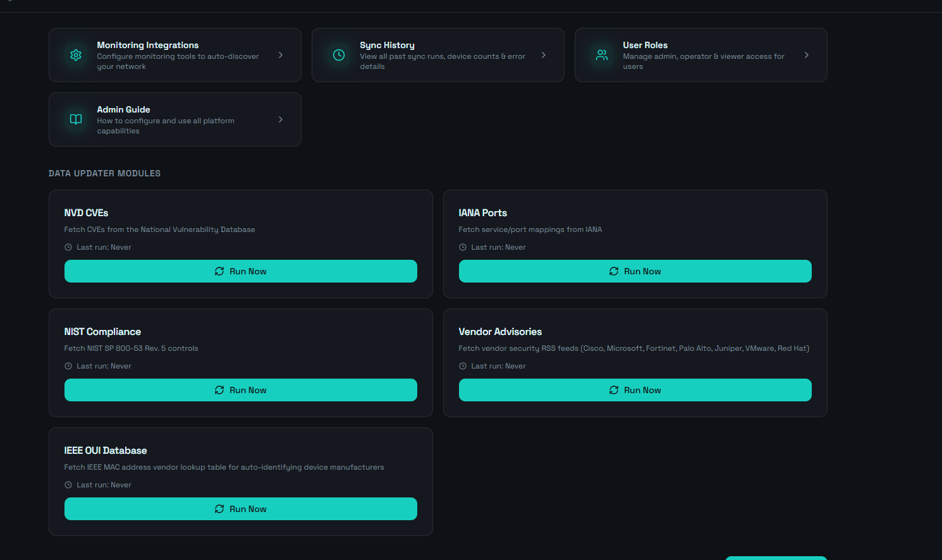Click the chevron on the User Roles card

tap(806, 55)
